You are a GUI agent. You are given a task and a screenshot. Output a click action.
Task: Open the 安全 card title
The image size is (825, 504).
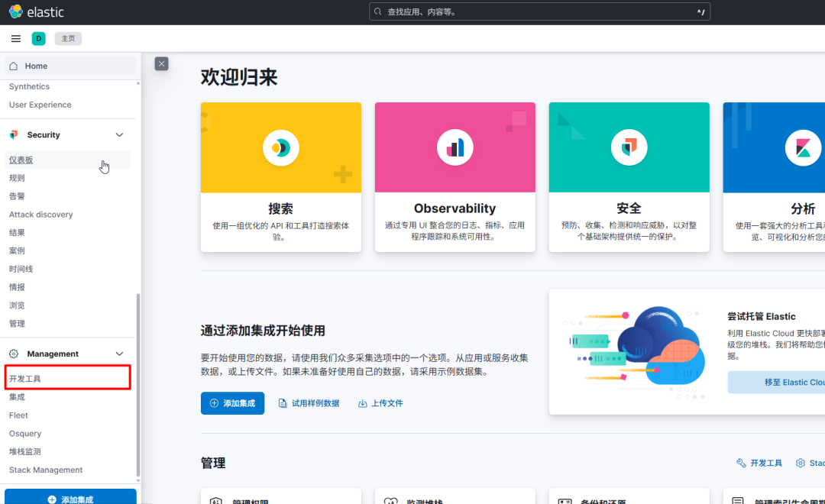point(629,208)
